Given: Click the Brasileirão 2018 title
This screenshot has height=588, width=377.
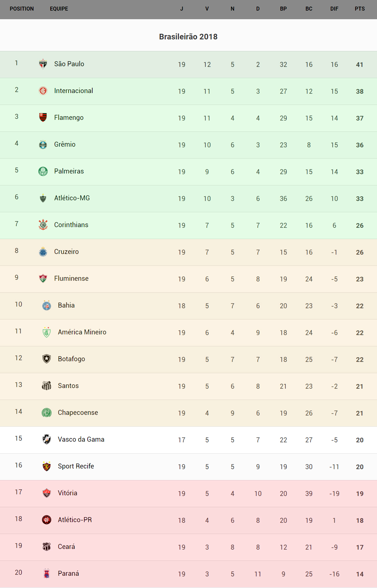Looking at the screenshot, I should click(188, 37).
